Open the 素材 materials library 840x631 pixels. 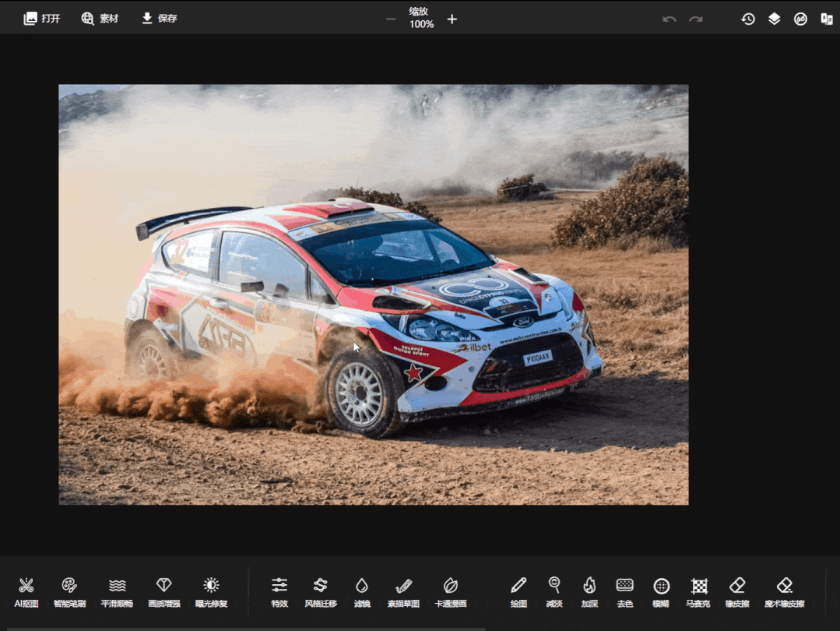point(100,19)
